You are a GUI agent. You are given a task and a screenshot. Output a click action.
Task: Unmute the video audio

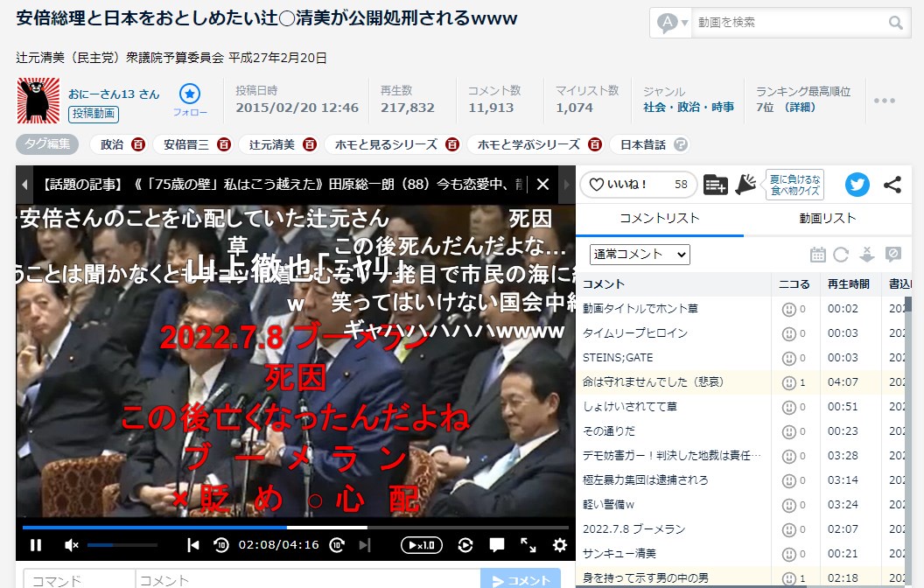72,545
